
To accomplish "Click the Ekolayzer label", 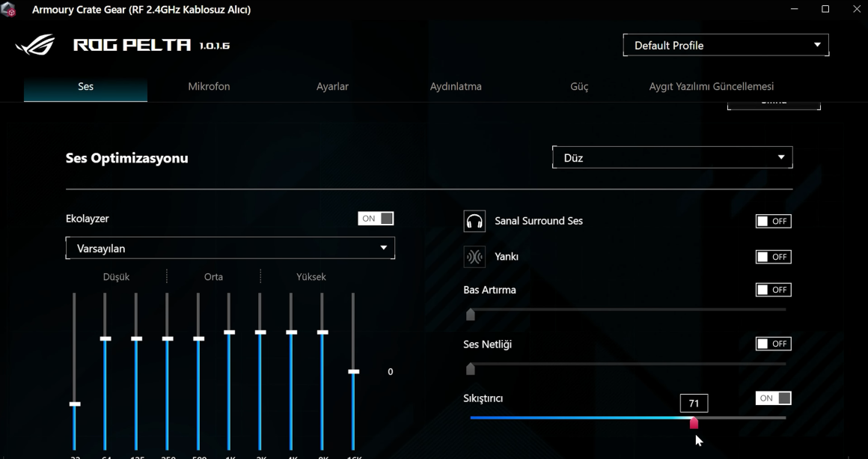I will coord(87,219).
